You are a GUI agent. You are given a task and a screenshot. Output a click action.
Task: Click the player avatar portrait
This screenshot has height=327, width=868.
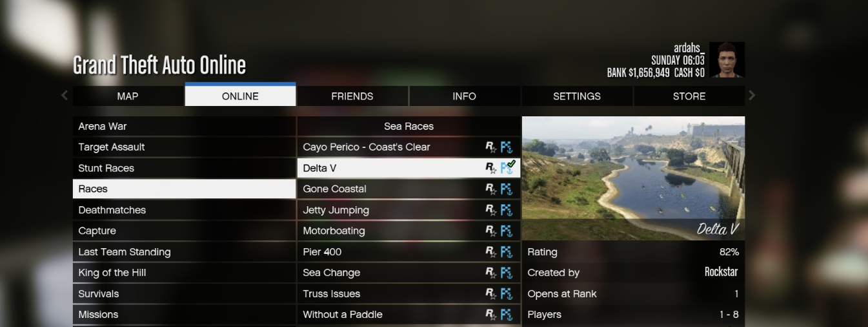point(727,60)
